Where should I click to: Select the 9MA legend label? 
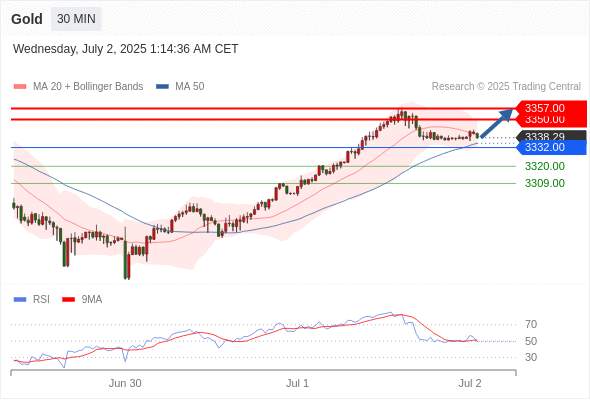(x=92, y=300)
